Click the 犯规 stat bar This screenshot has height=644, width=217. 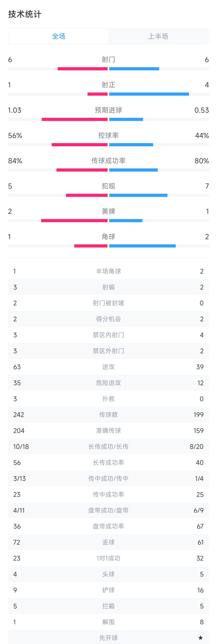[x=108, y=195]
